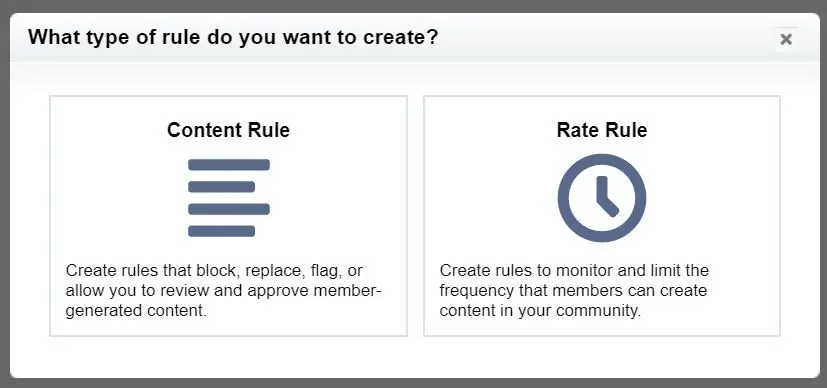Click the 'Create rules that block' line
Viewport: 827px width, 388px height.
(214, 270)
